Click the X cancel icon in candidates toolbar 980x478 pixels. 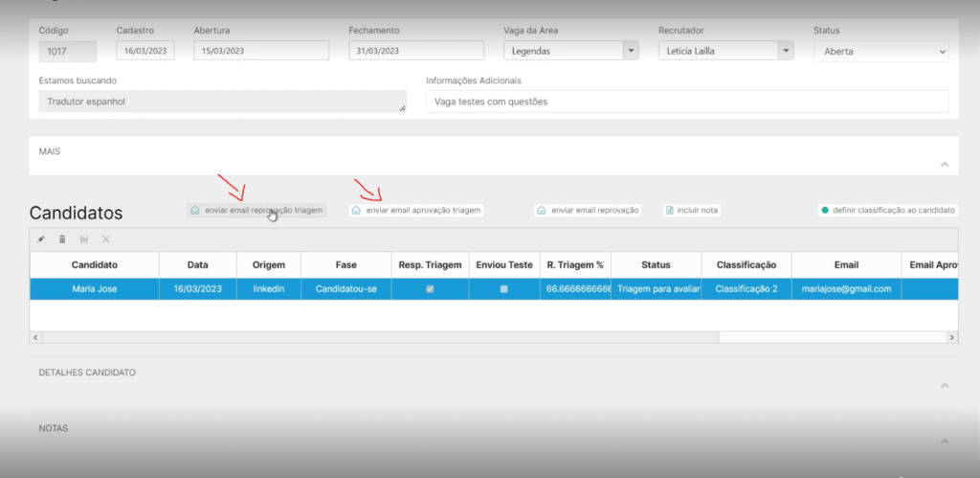[x=106, y=239]
